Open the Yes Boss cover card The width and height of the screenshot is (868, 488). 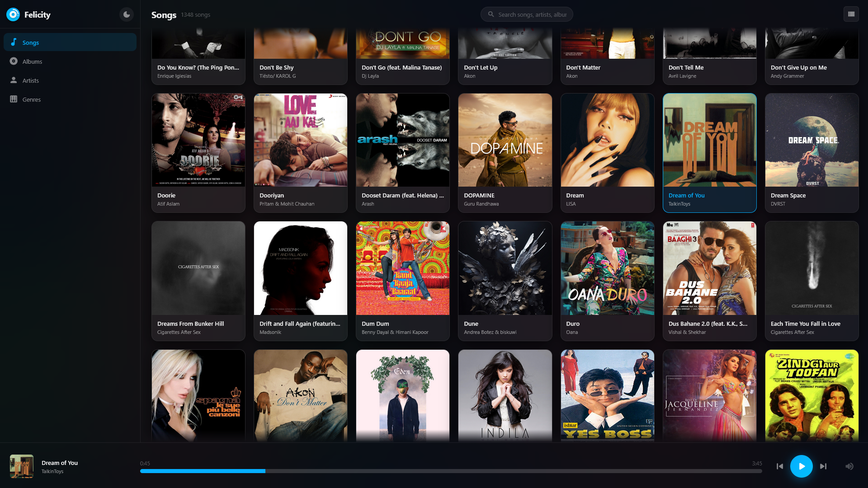(608, 396)
